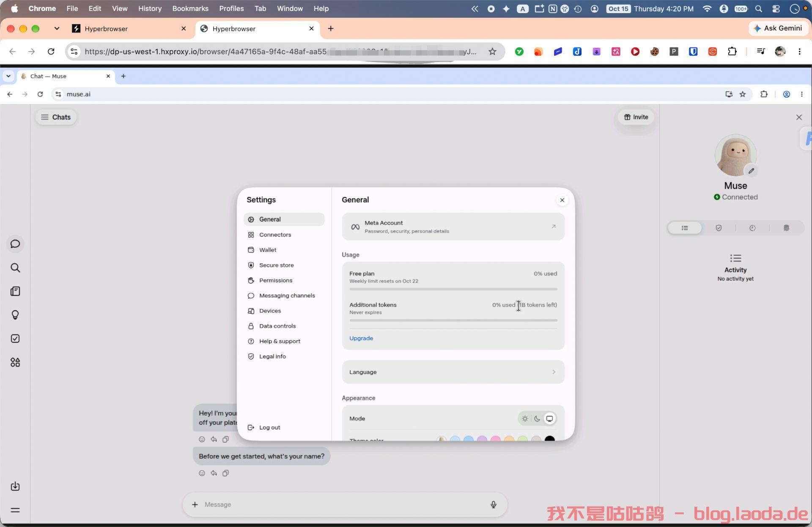Open the inner browser extensions puzzle icon
Screen dimensions: 812x527
pyautogui.click(x=764, y=94)
